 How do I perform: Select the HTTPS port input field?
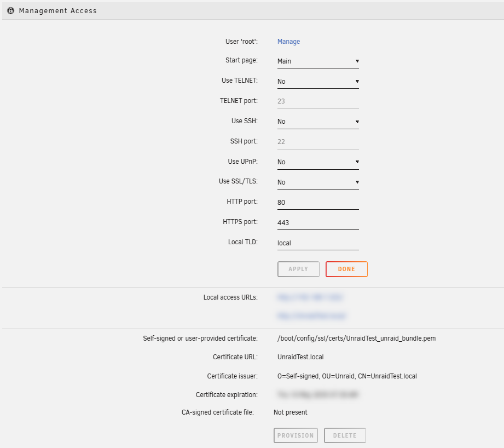(317, 222)
